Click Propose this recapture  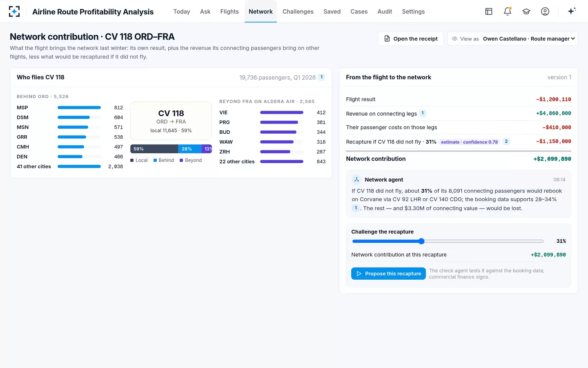[388, 274]
